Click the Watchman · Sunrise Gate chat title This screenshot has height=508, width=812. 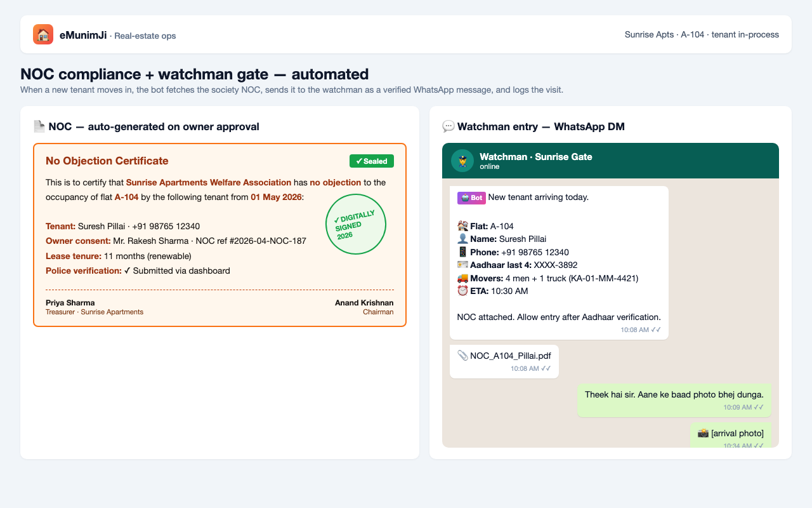tap(536, 157)
